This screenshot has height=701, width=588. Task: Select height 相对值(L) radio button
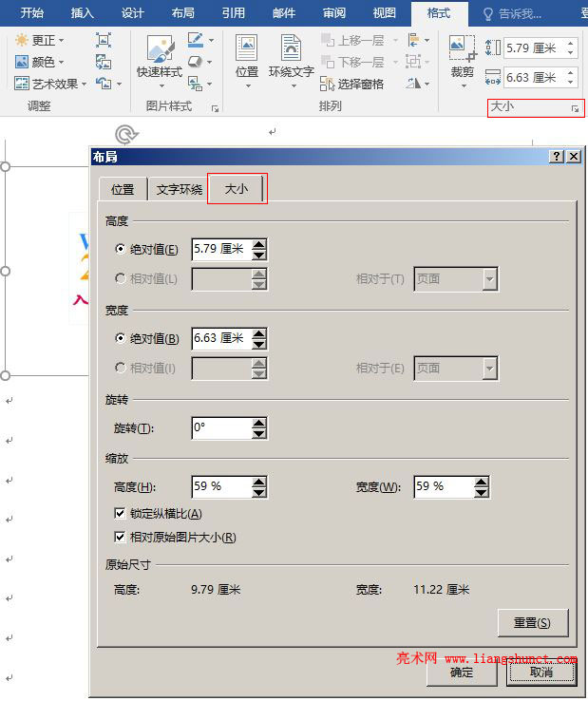[121, 278]
